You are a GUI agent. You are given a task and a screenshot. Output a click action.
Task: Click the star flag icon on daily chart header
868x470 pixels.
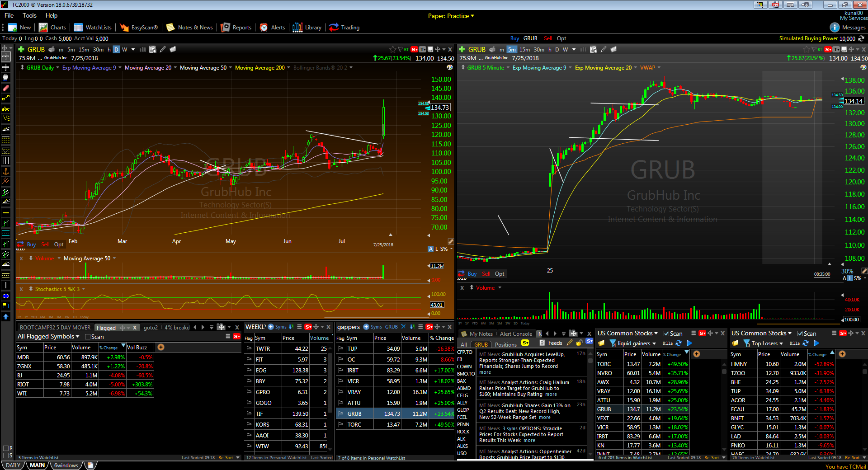point(392,49)
